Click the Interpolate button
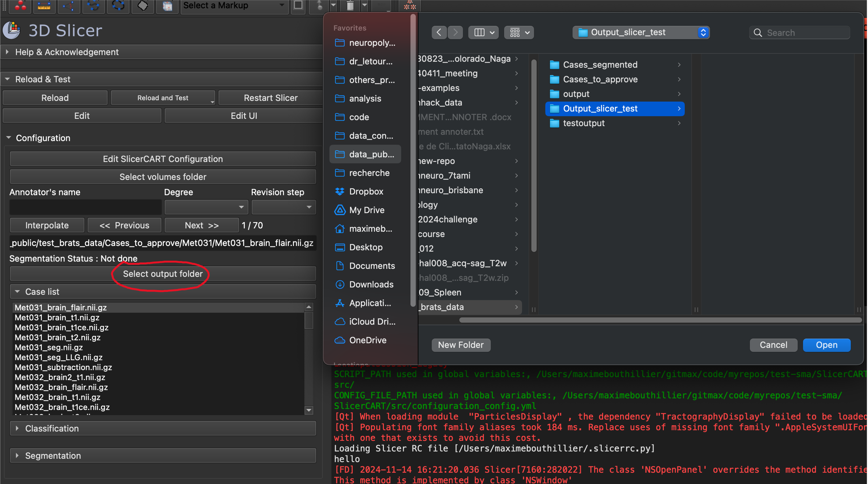Image resolution: width=868 pixels, height=484 pixels. click(47, 225)
